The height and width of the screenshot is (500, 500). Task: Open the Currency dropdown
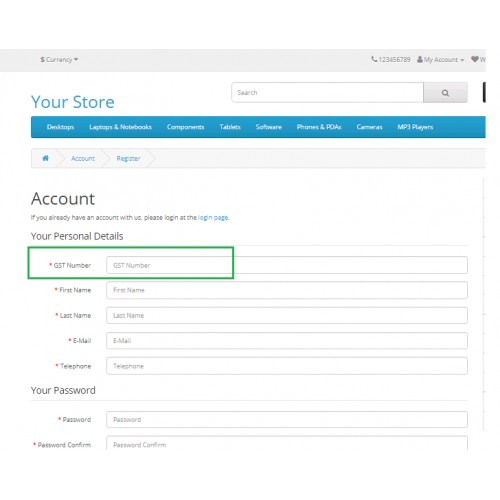(x=59, y=60)
